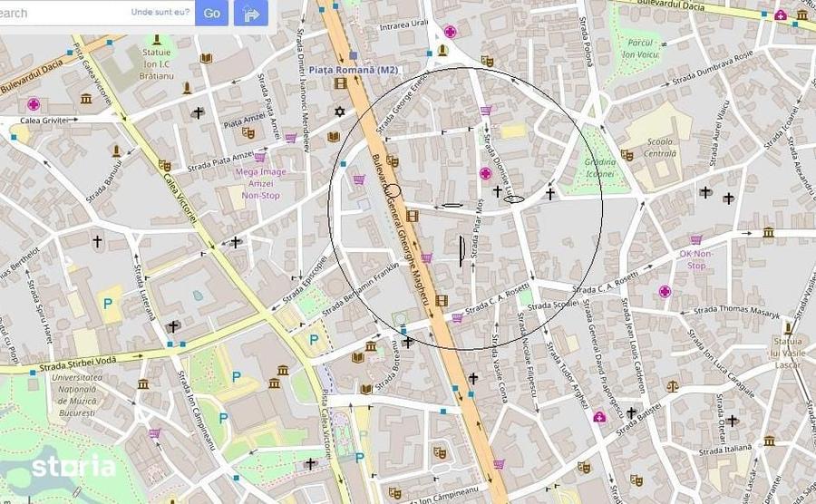This screenshot has height=504, width=816.
Task: Select the theatre masks icon near Grădina Icoanei
Action: tap(627, 155)
